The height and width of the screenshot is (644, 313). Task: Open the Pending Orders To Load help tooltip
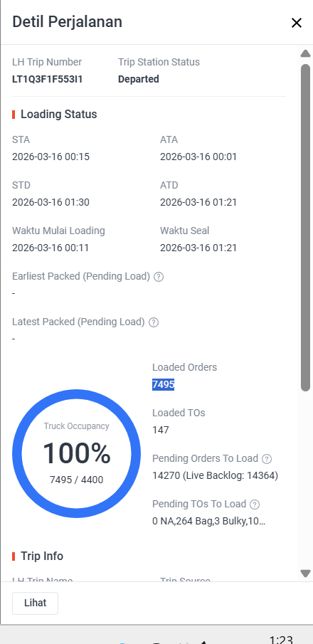pos(267,459)
